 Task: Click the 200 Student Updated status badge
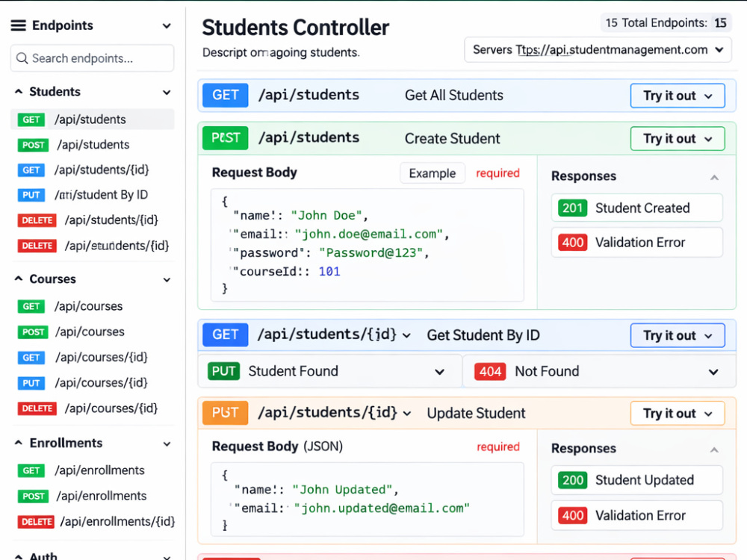coord(573,480)
